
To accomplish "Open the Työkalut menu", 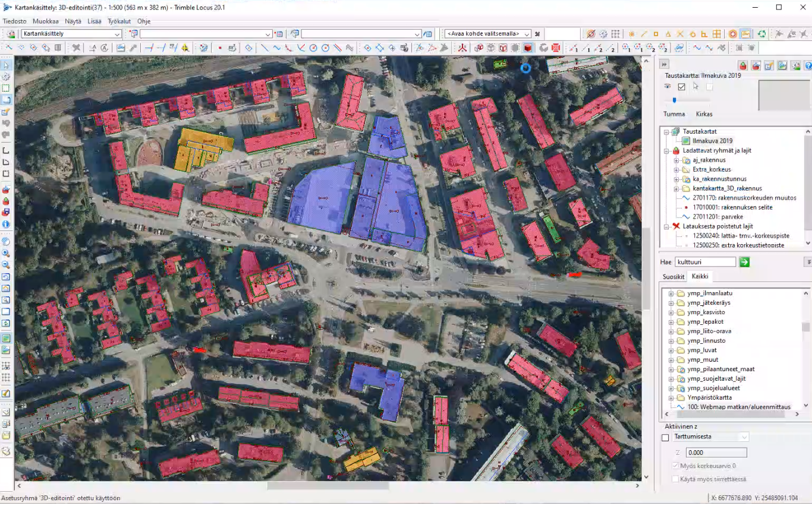I will click(x=119, y=21).
